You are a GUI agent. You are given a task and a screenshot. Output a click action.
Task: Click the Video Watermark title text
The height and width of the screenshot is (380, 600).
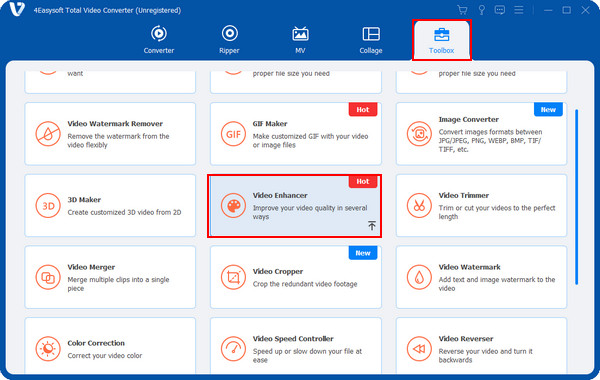tap(469, 267)
